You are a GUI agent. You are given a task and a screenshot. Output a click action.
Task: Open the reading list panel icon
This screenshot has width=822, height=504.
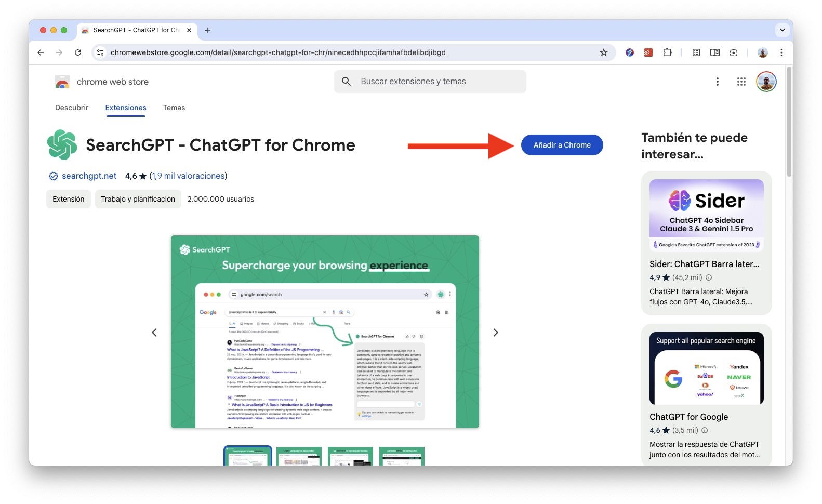pos(696,52)
